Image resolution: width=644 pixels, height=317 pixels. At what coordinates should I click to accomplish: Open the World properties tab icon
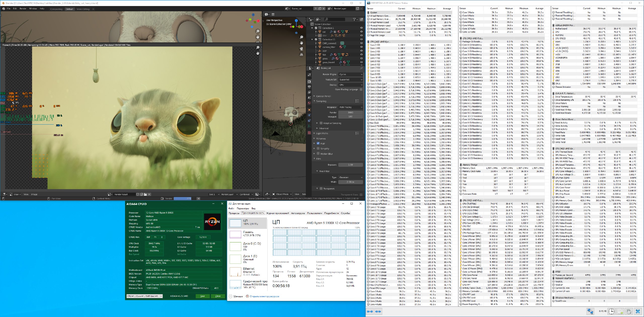[309, 103]
